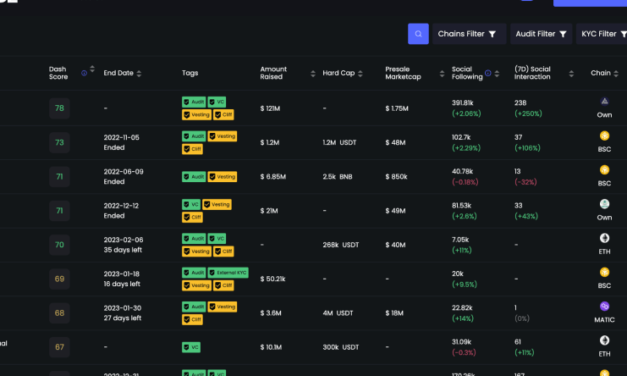
Task: Click Own chain icon in 2022-12-12 row
Action: [x=605, y=204]
